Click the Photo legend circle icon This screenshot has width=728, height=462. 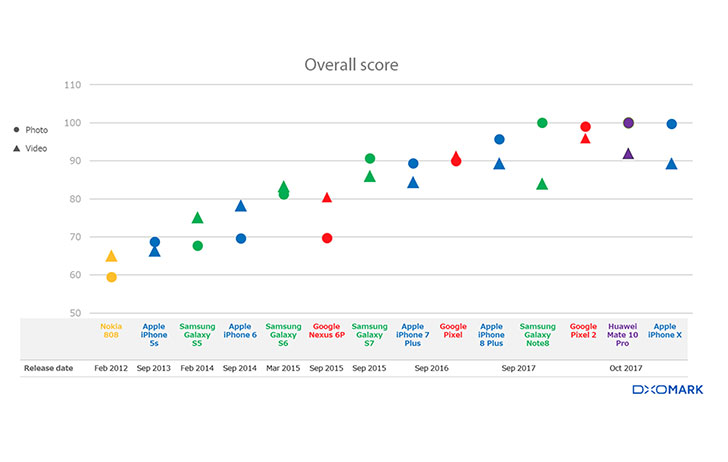(17, 130)
